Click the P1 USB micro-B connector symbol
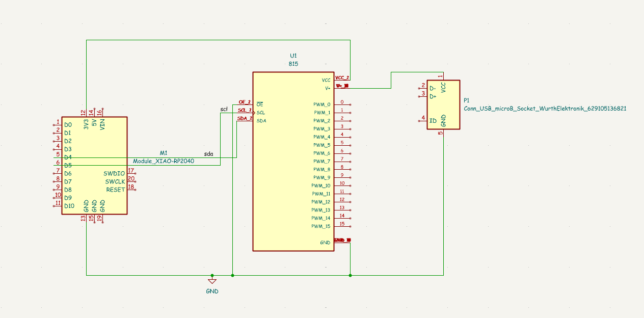 coord(443,104)
